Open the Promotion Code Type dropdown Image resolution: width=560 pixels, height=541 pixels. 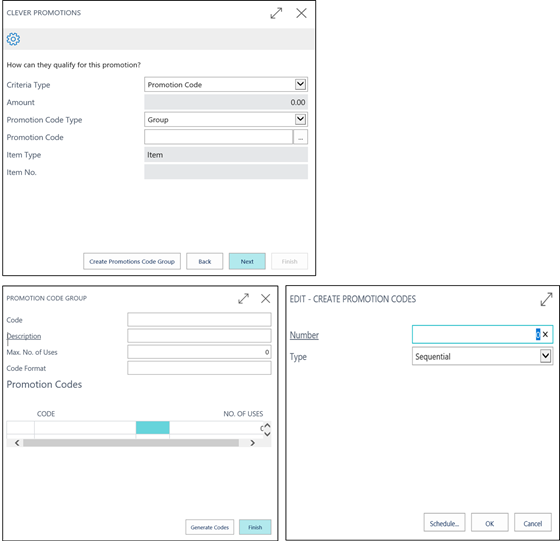(300, 119)
